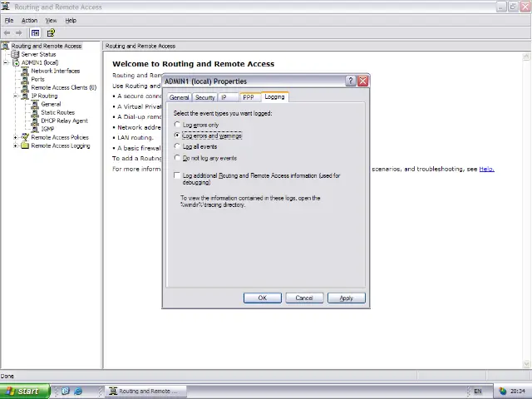This screenshot has width=532, height=399.
Task: Open Internet Explorer from quick launch
Action: coord(78,392)
